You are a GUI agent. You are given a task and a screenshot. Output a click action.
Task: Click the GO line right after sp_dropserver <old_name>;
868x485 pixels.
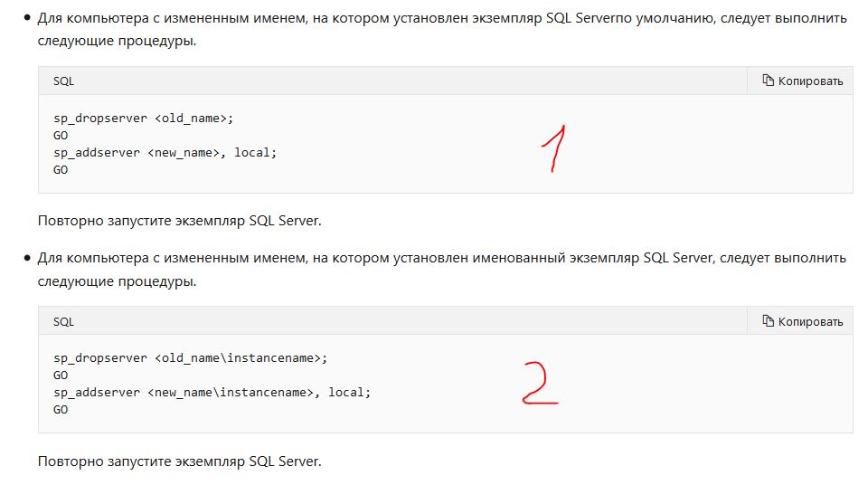(x=61, y=135)
